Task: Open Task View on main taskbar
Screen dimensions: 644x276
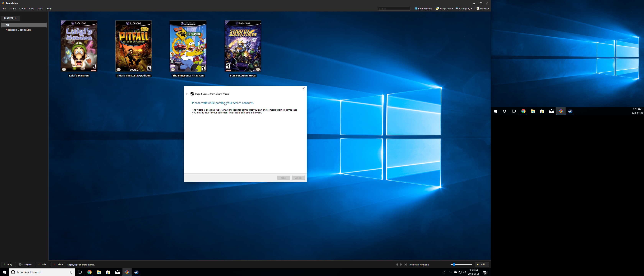Action: 80,272
